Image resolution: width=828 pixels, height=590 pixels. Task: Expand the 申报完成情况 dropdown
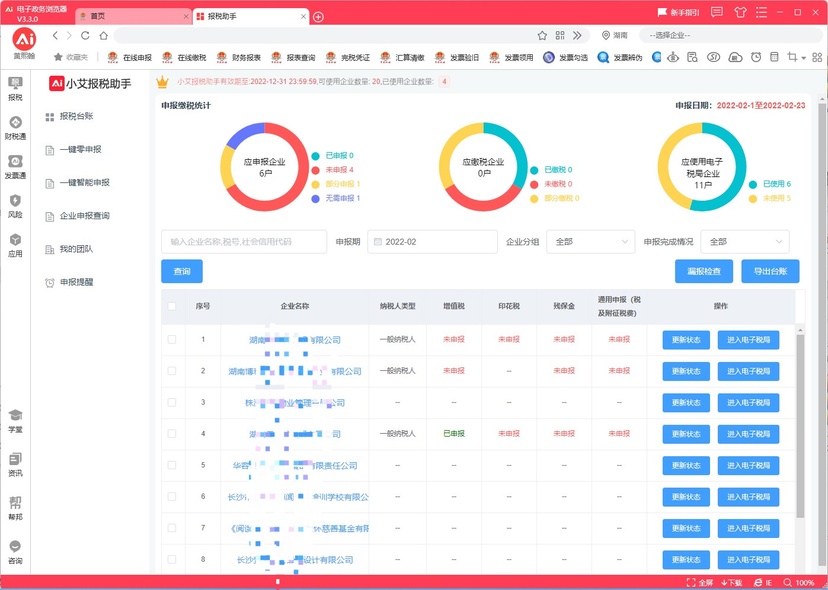click(745, 242)
